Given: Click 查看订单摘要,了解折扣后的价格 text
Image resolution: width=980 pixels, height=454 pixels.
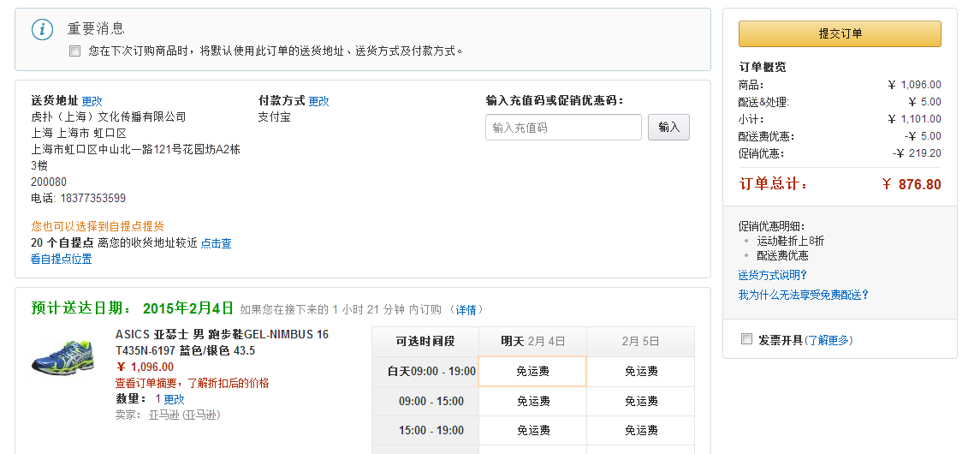Looking at the screenshot, I should click(193, 383).
